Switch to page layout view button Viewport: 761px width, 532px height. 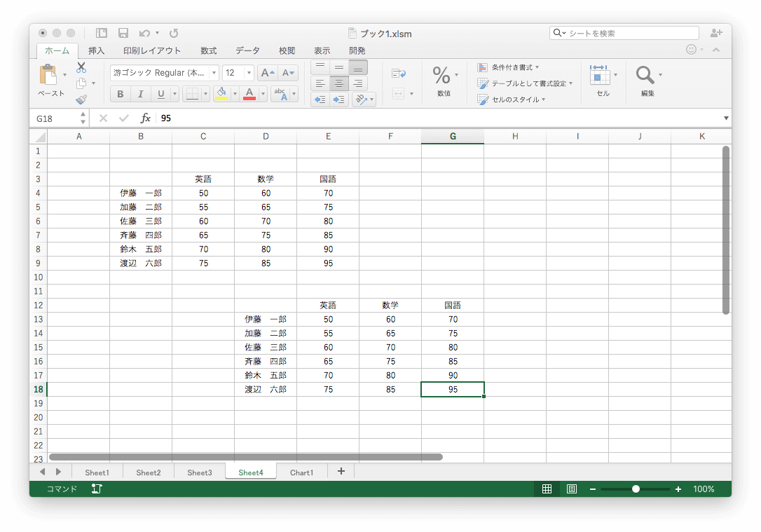point(572,489)
